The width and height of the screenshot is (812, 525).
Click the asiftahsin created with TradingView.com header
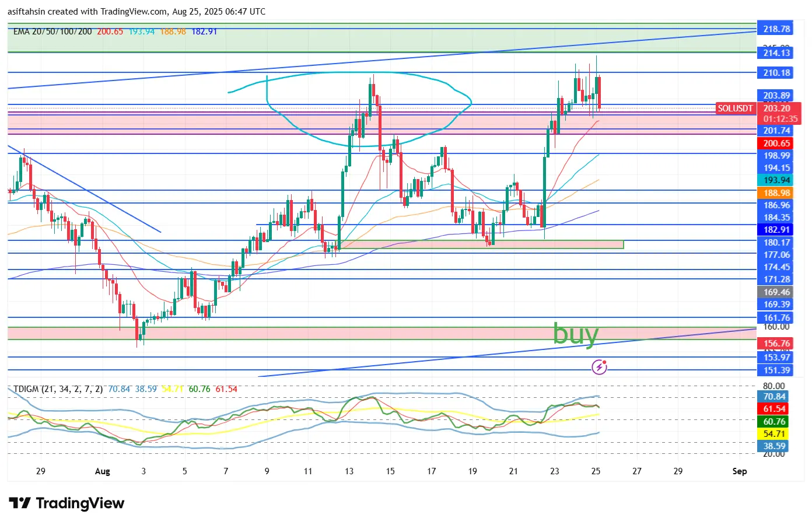point(136,12)
